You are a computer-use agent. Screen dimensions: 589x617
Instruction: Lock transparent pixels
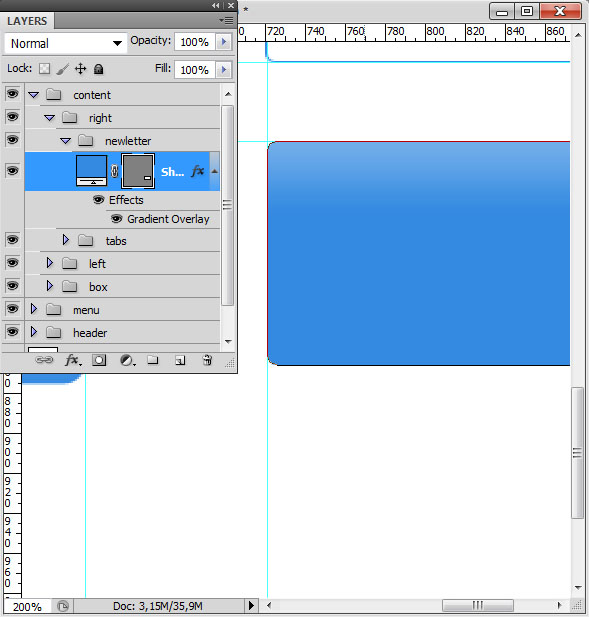click(x=44, y=69)
